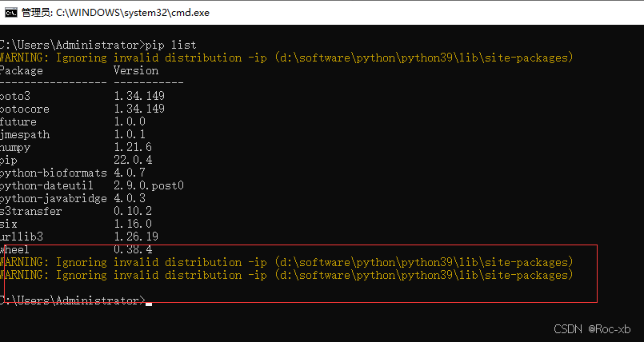Click the 'future' package row
The image size is (644, 342).
73,121
